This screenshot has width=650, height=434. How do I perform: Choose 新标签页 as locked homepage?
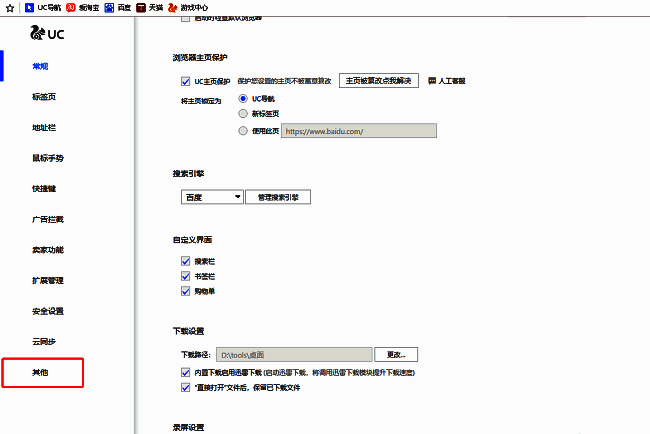click(243, 114)
